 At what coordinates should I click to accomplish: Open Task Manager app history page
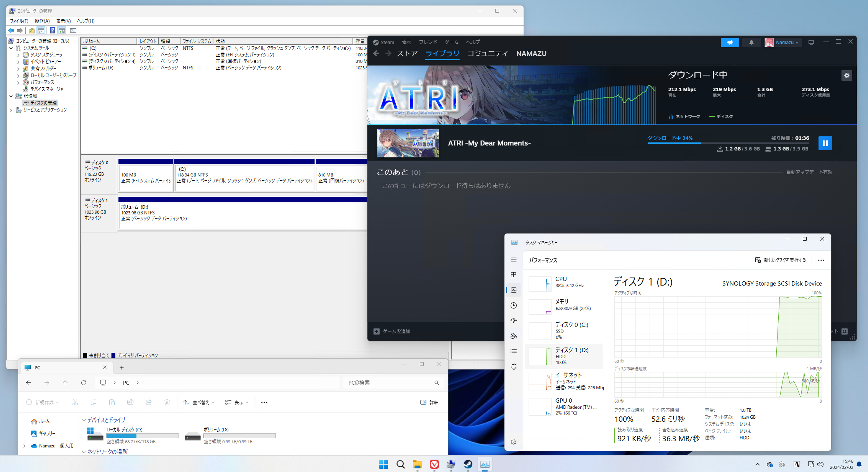513,305
